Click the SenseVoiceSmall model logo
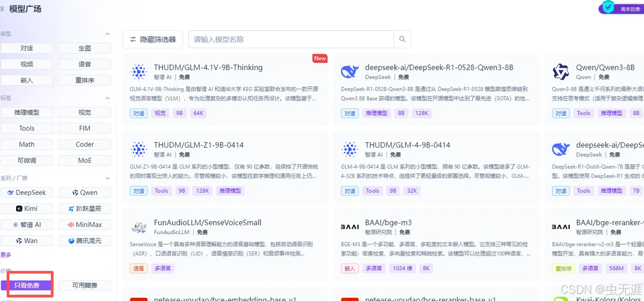Image resolution: width=644 pixels, height=301 pixels. tap(138, 227)
